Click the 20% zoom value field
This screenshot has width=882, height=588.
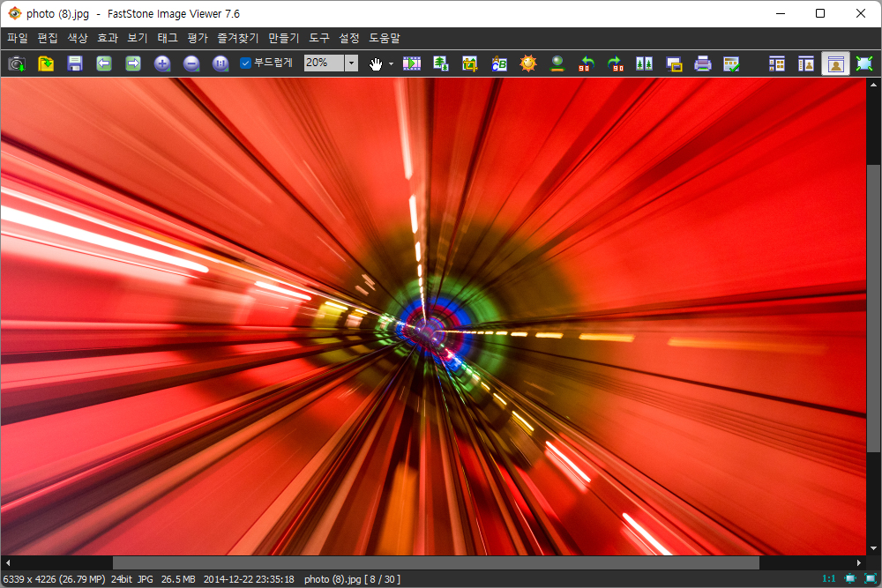(324, 63)
